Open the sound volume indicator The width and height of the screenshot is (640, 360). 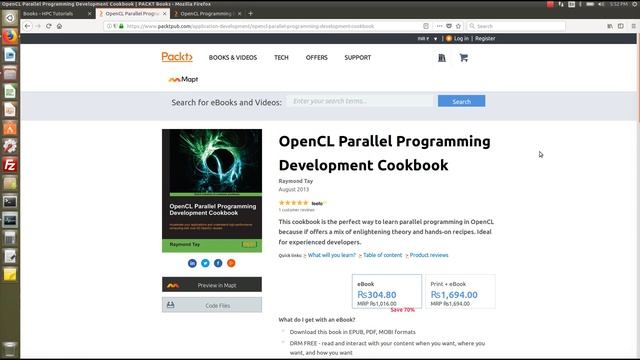[601, 4]
